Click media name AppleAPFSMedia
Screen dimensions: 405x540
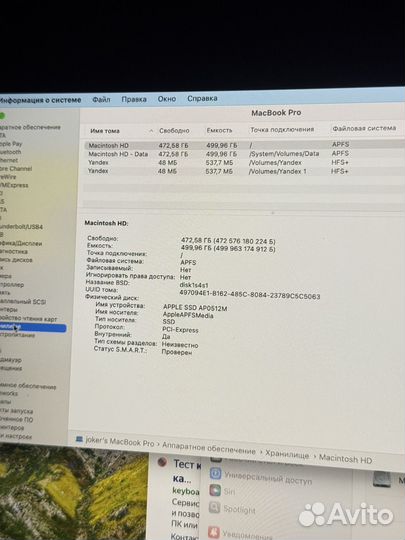click(x=188, y=315)
